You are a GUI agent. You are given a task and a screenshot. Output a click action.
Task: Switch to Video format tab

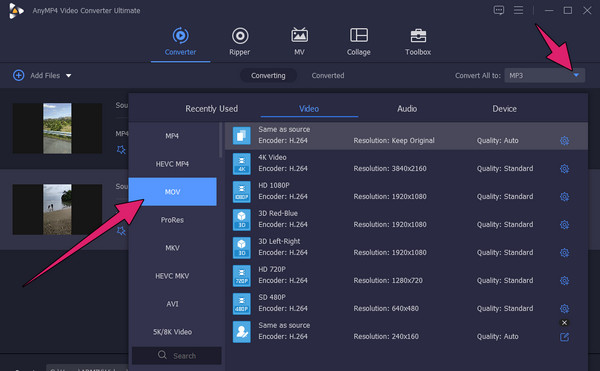[309, 109]
